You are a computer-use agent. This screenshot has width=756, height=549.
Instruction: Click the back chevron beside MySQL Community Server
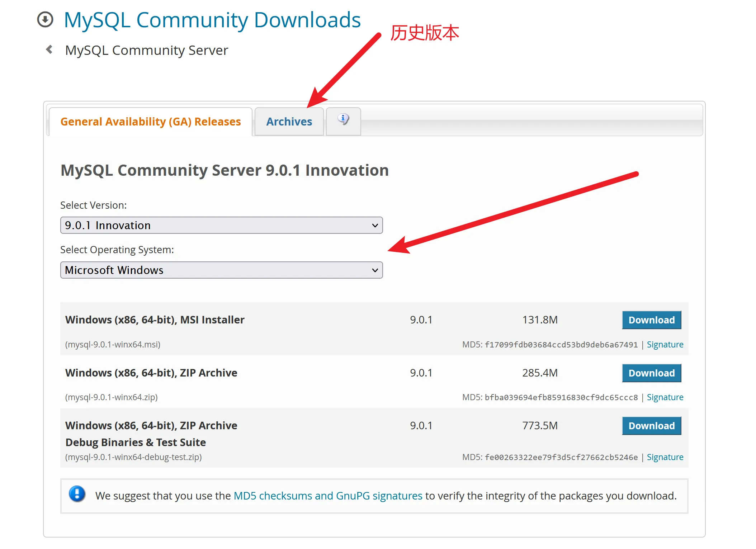tap(49, 49)
